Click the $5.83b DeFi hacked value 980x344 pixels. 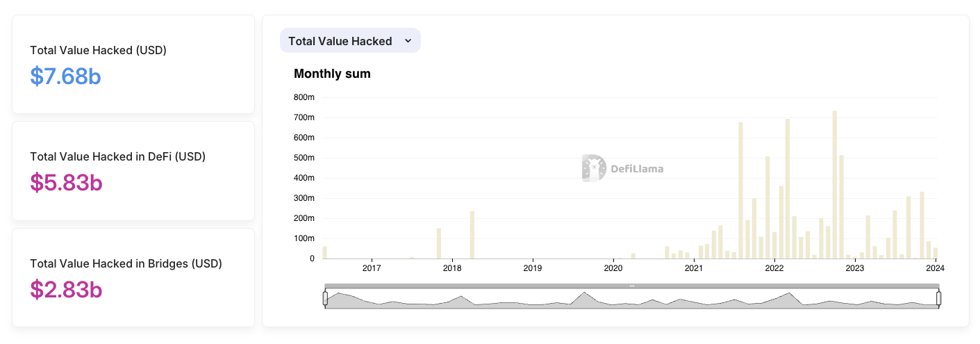(x=66, y=182)
